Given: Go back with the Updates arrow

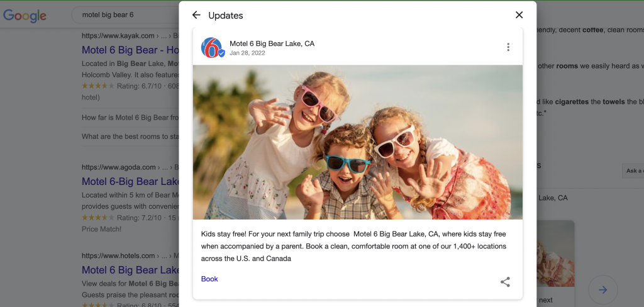Looking at the screenshot, I should 196,15.
